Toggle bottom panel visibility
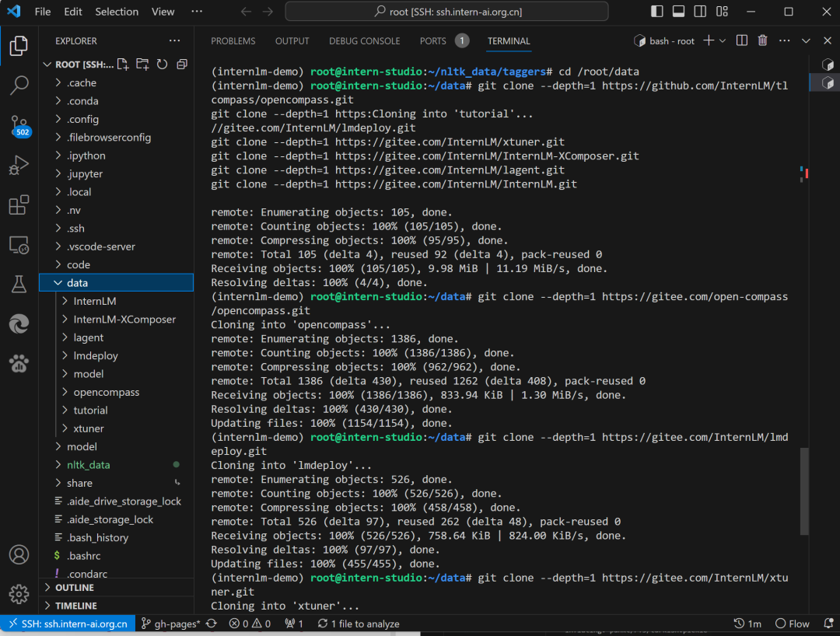This screenshot has width=840, height=636. [679, 11]
